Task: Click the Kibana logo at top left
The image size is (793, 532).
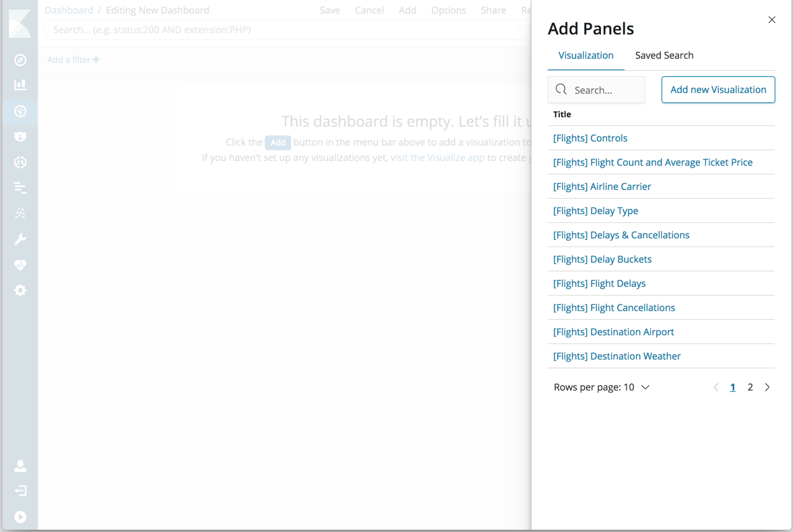Action: coord(20,23)
